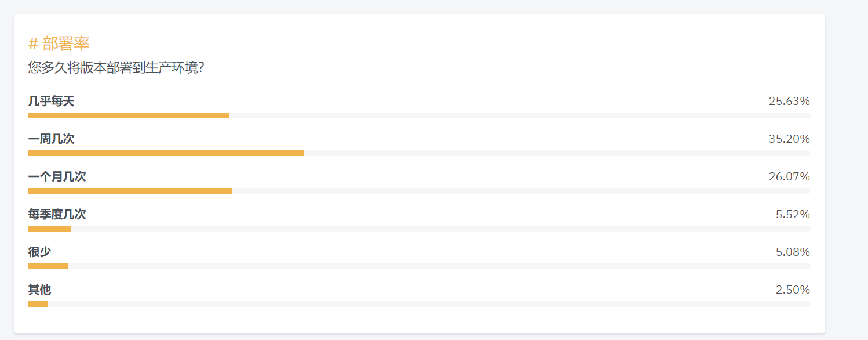The height and width of the screenshot is (340, 868).
Task: Select the 其他 label
Action: click(40, 290)
